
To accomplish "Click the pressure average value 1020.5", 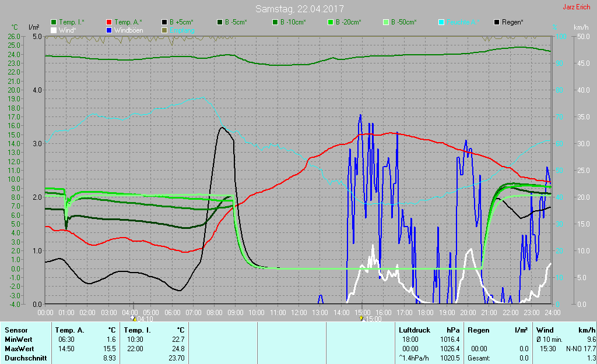I will click(x=450, y=358).
